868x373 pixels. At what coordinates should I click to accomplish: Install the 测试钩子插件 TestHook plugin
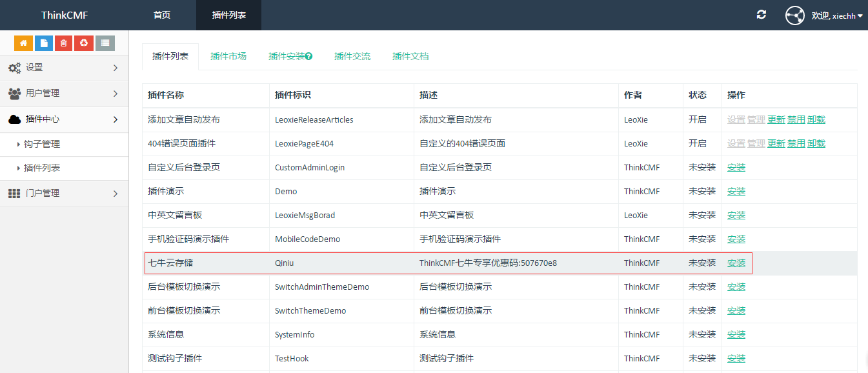pyautogui.click(x=736, y=358)
